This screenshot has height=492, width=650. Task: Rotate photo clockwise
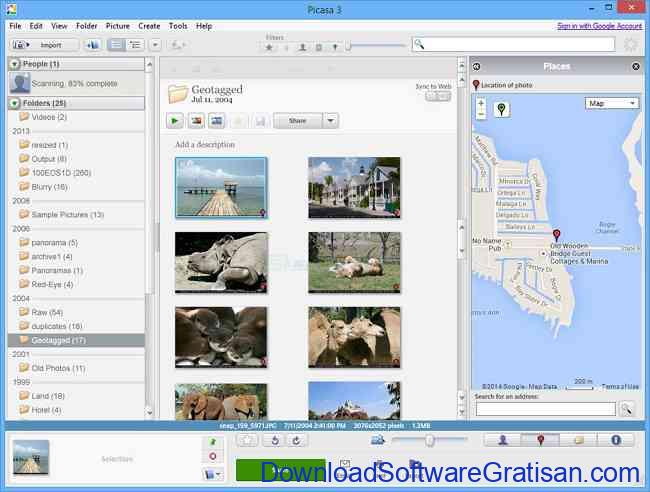coord(296,440)
